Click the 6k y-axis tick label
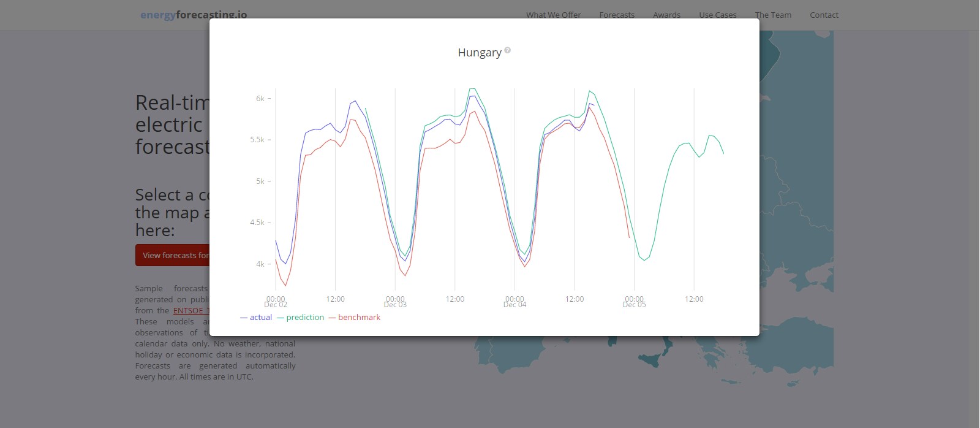The width and height of the screenshot is (980, 428). (260, 99)
